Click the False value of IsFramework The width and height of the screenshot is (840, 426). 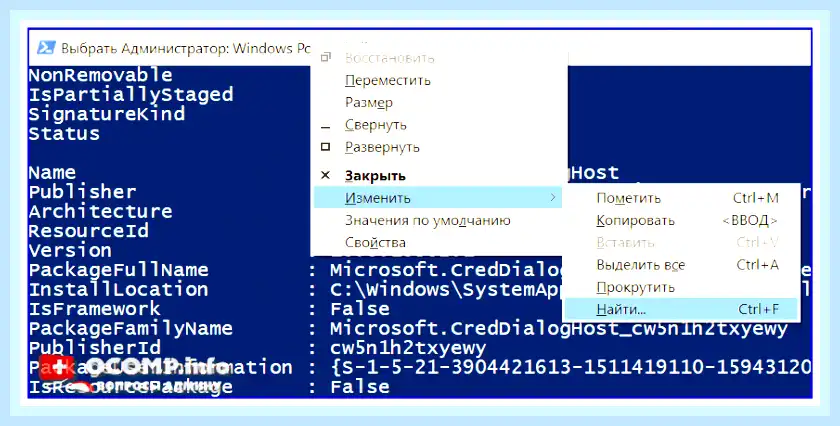tap(360, 308)
